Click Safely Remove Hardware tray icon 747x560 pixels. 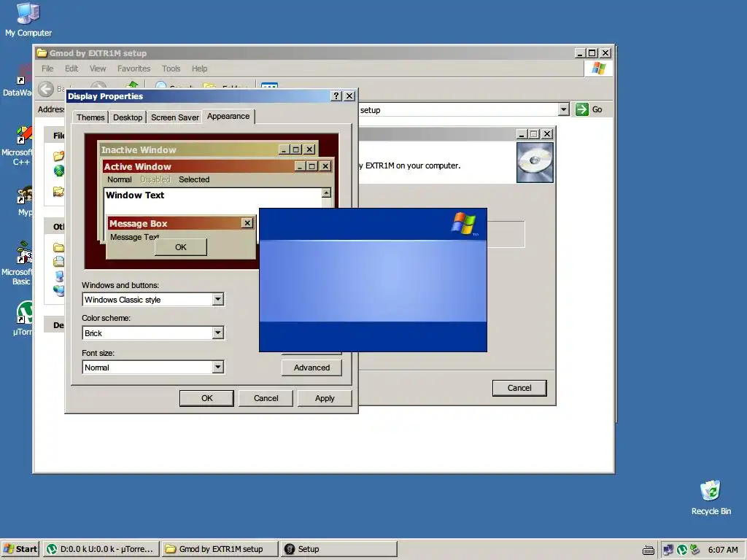click(x=694, y=550)
